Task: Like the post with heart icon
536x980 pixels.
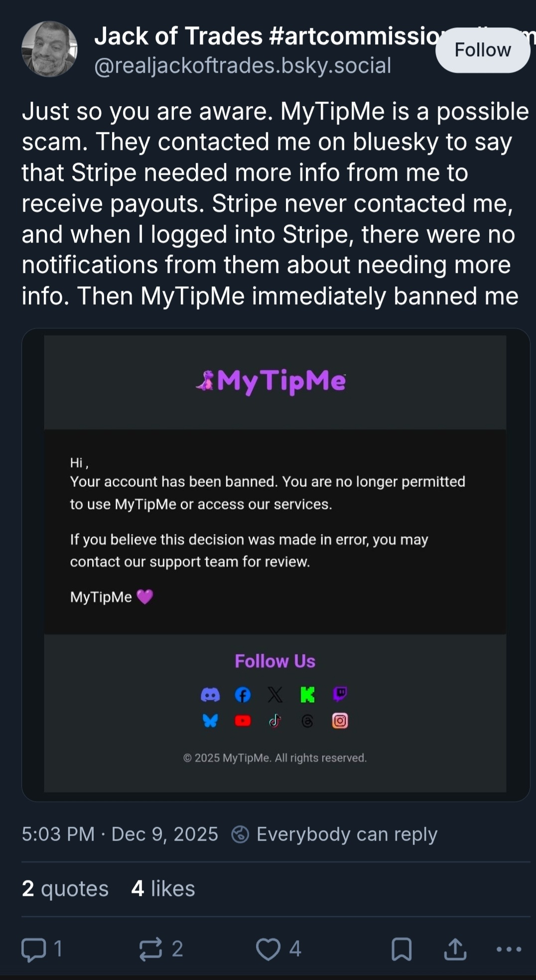Action: pyautogui.click(x=268, y=949)
